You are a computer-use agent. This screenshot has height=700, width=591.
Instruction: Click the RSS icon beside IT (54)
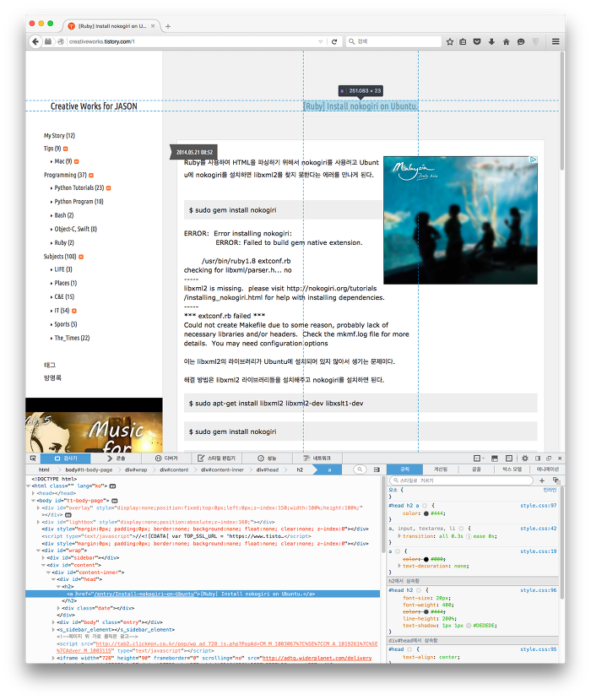[x=74, y=311]
